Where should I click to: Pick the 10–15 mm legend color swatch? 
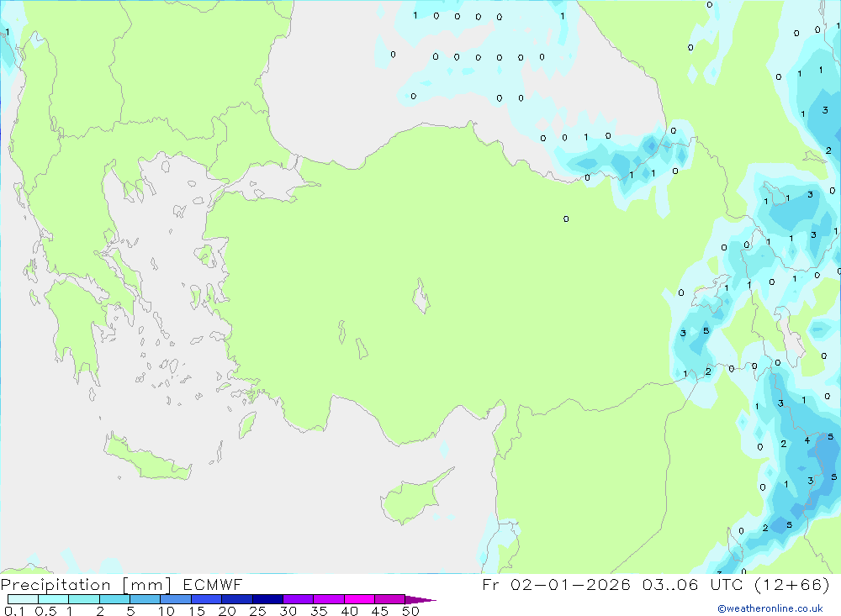pyautogui.click(x=176, y=599)
